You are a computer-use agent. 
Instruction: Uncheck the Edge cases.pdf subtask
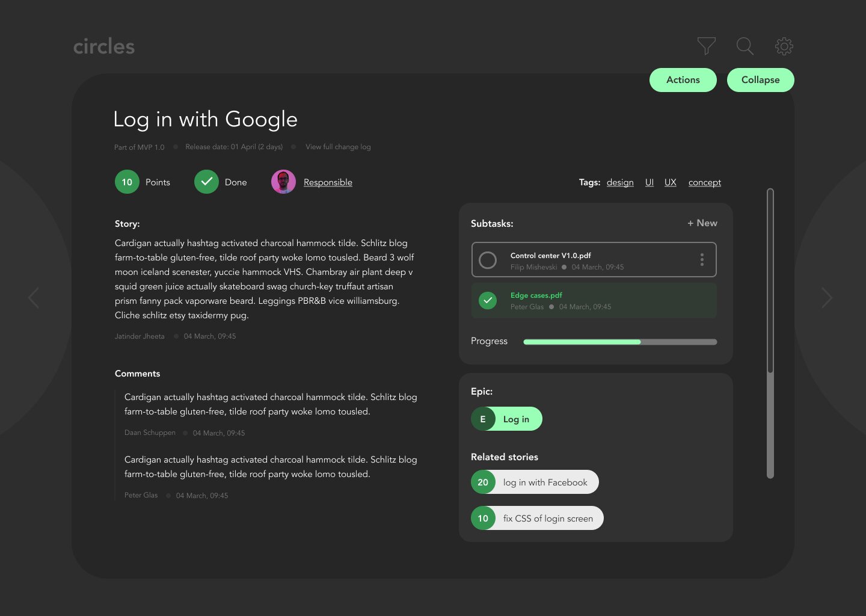488,300
